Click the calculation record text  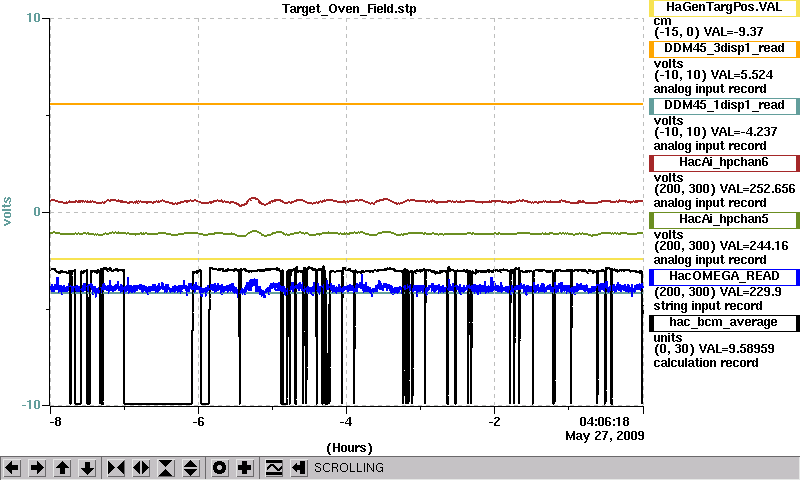click(706, 363)
